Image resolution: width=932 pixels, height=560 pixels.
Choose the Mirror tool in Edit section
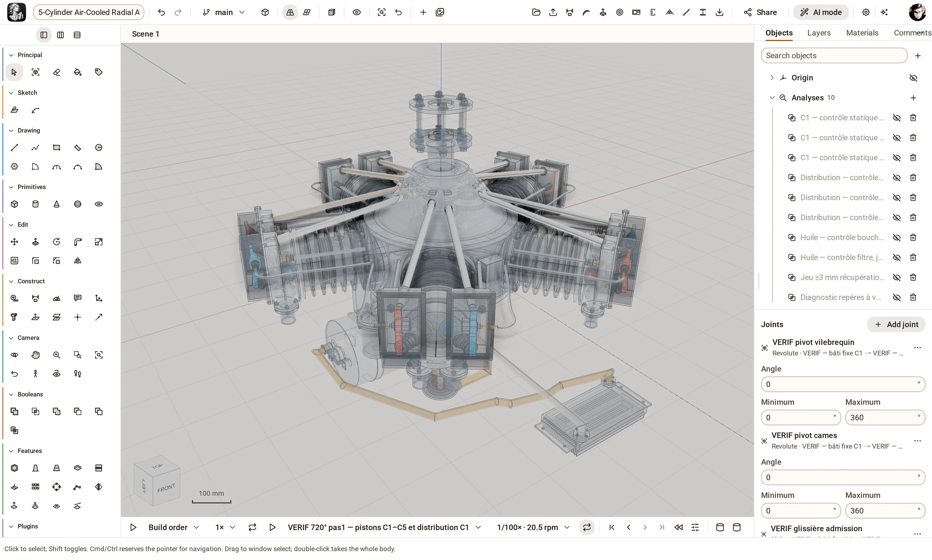click(78, 261)
